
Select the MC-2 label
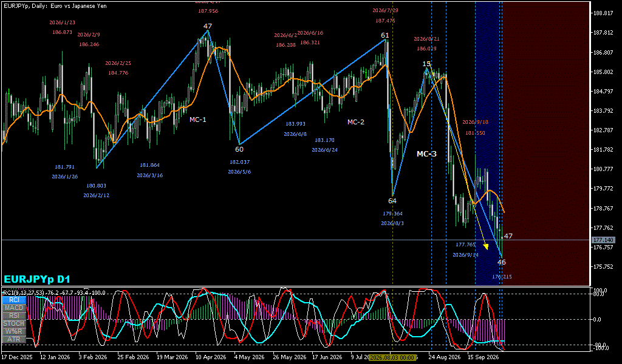click(x=356, y=122)
